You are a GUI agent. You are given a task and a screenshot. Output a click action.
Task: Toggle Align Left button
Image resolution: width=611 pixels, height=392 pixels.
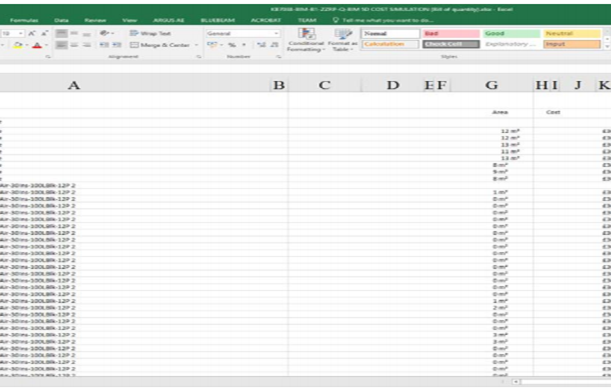pyautogui.click(x=61, y=45)
